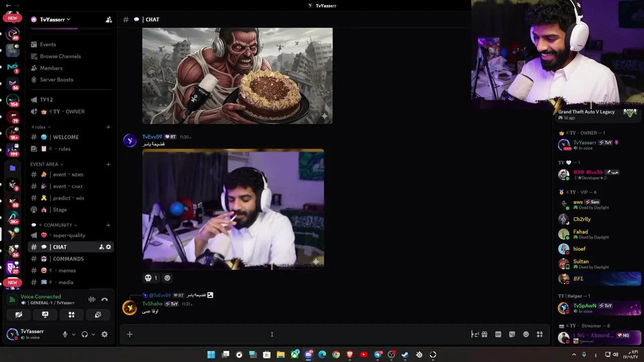This screenshot has width=644, height=362.
Task: Open the Windows Start menu
Action: point(211,354)
